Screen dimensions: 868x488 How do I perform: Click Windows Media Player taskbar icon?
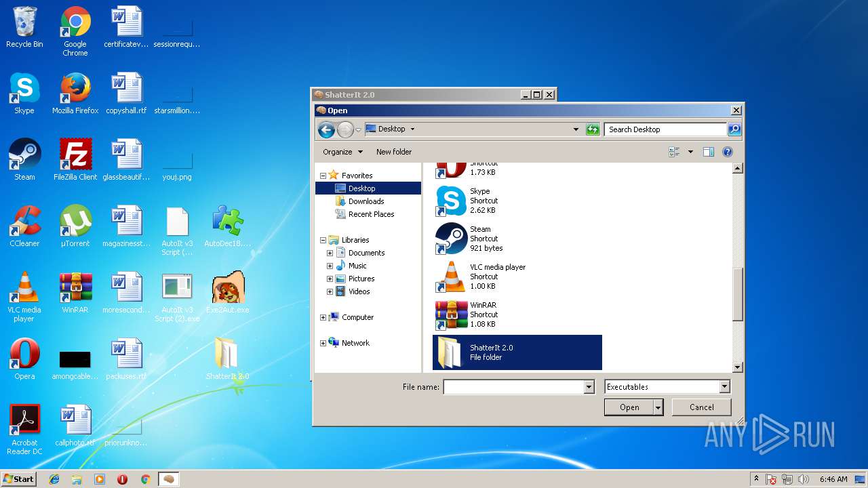tap(100, 479)
